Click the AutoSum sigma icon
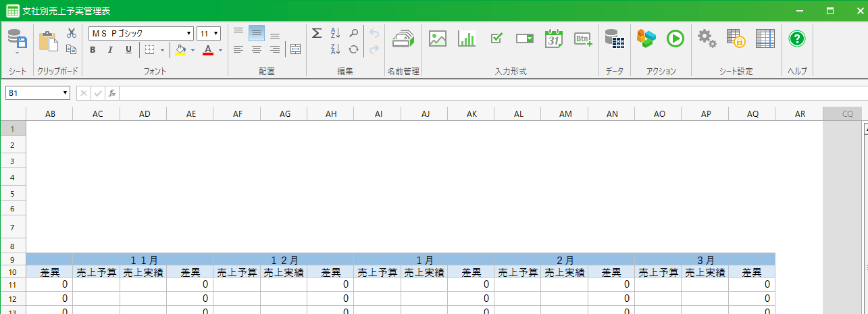The image size is (868, 314). point(316,33)
